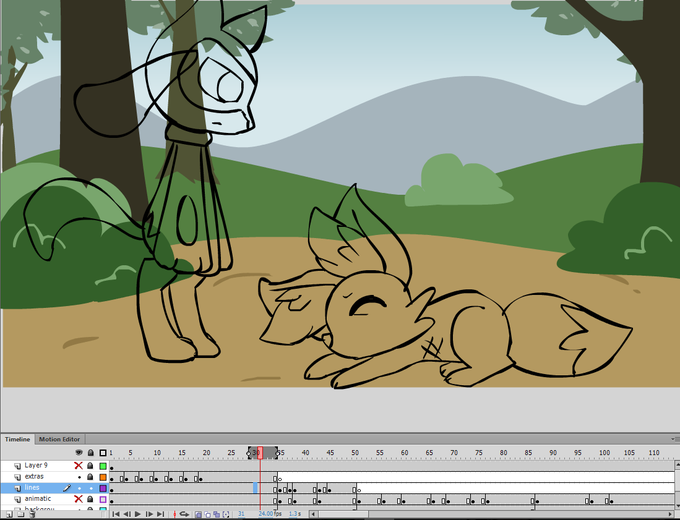The width and height of the screenshot is (680, 520).
Task: Open the Motion Editor tab
Action: point(59,439)
